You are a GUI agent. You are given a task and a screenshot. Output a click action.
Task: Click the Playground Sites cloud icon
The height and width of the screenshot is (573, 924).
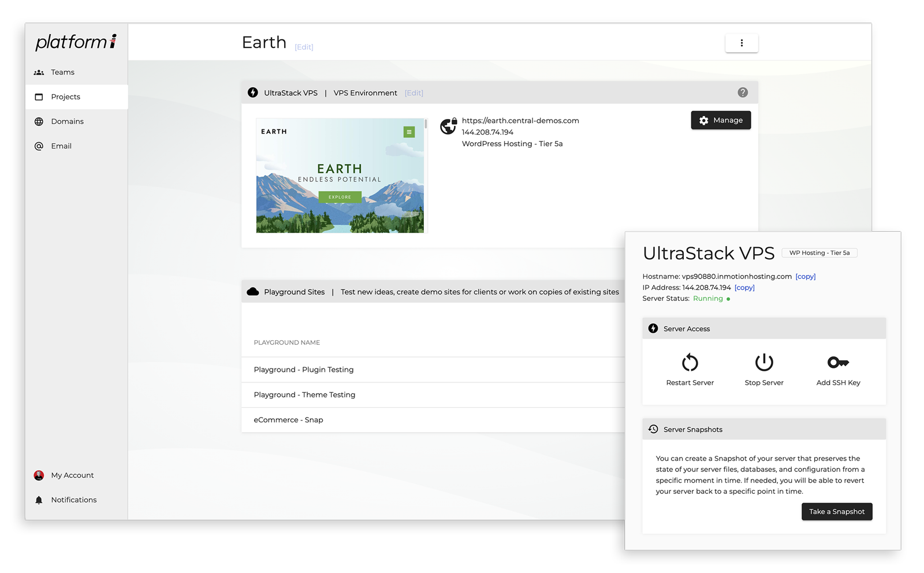253,292
